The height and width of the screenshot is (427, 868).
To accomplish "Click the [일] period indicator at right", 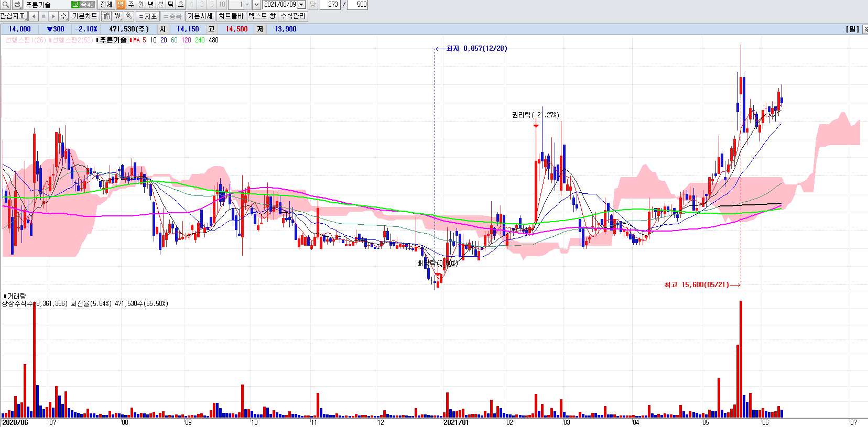I will [x=852, y=29].
